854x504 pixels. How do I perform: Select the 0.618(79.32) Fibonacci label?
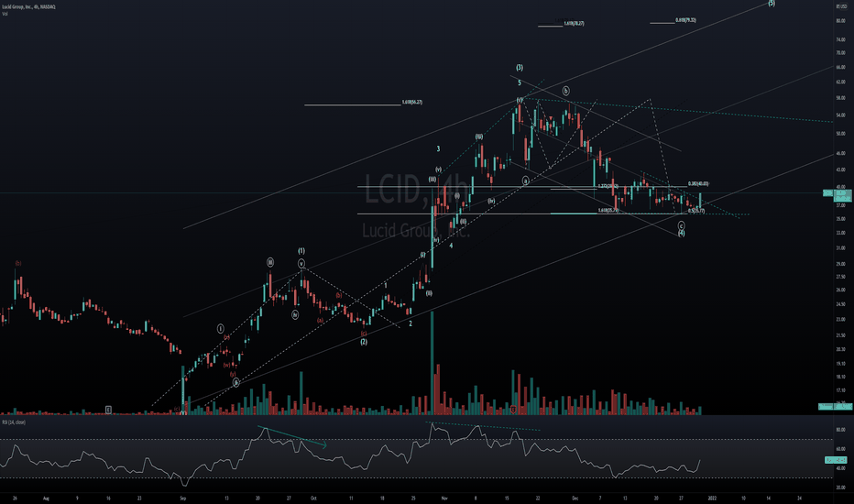pos(685,20)
